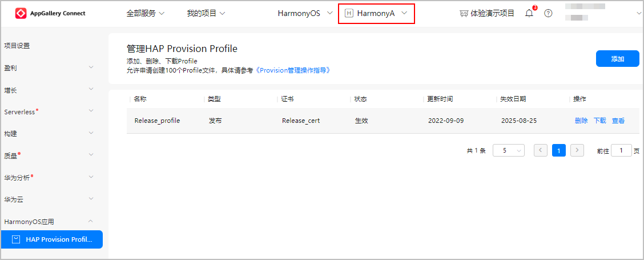Open the HarmonyOS project dropdown
This screenshot has width=644, height=260.
click(x=305, y=14)
